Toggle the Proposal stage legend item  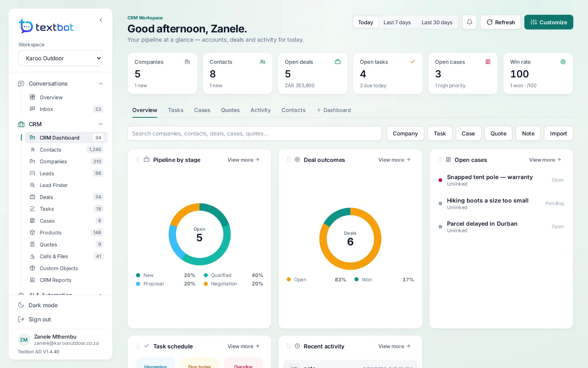[165, 284]
